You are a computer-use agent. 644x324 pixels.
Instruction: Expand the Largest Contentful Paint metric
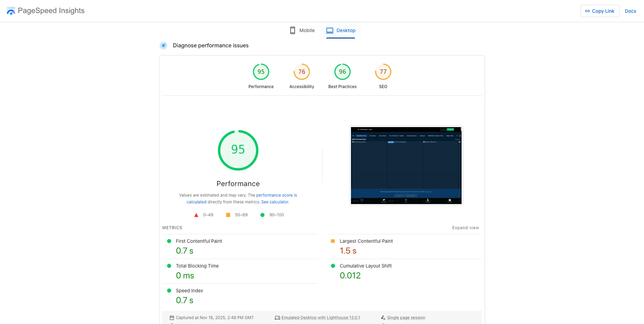(x=366, y=241)
